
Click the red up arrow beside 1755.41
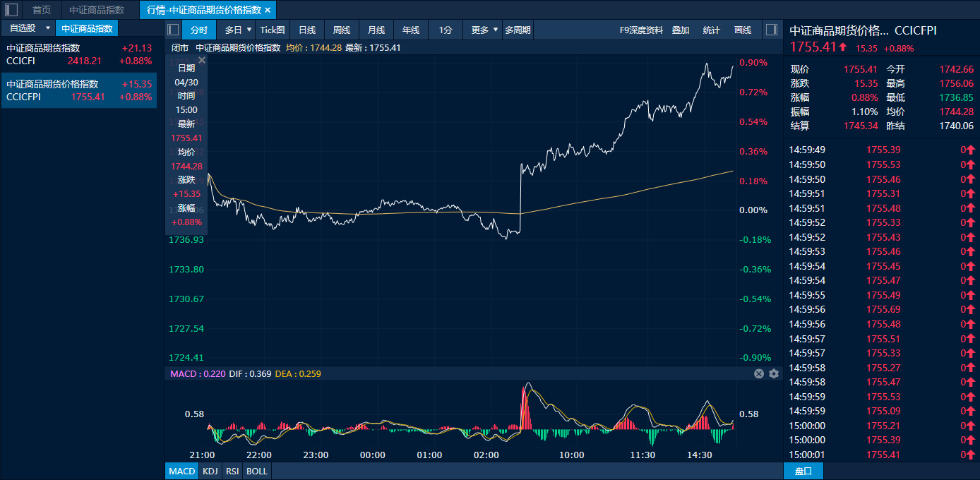[843, 47]
